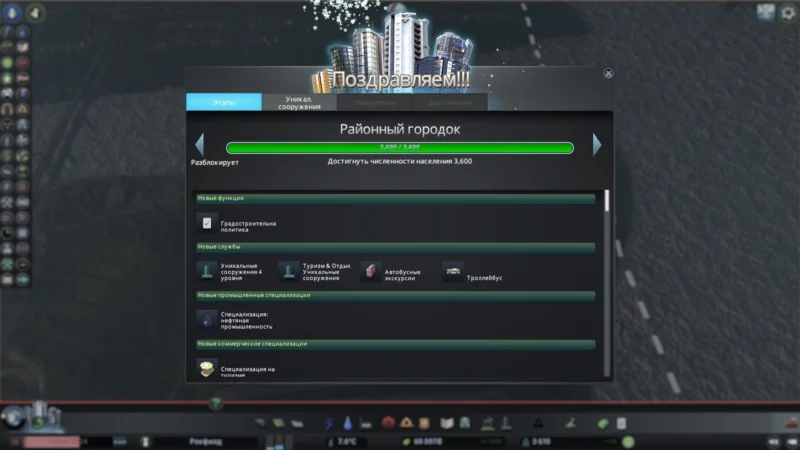Open the Police shield toolbar icon

click(424, 423)
